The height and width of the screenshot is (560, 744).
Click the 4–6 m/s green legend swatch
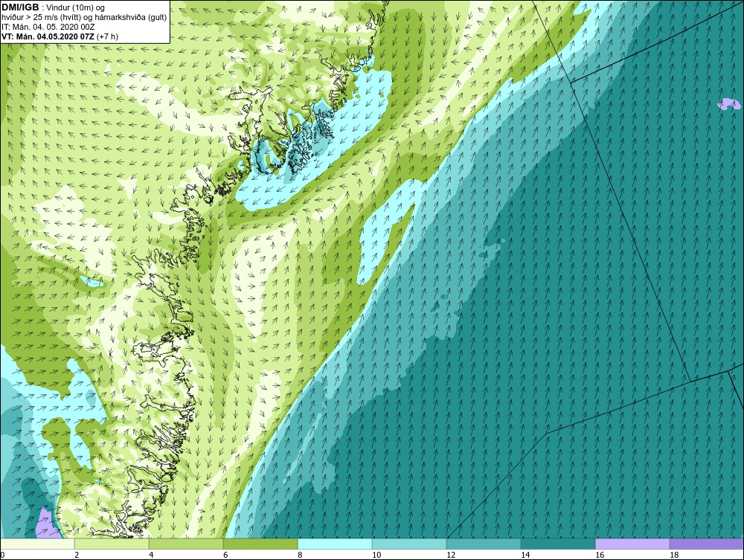pyautogui.click(x=186, y=544)
